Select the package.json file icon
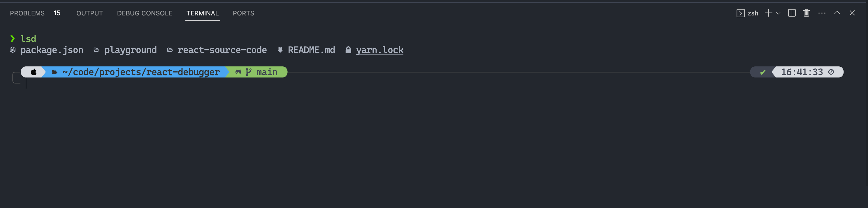Viewport: 868px width, 208px height. [x=13, y=50]
